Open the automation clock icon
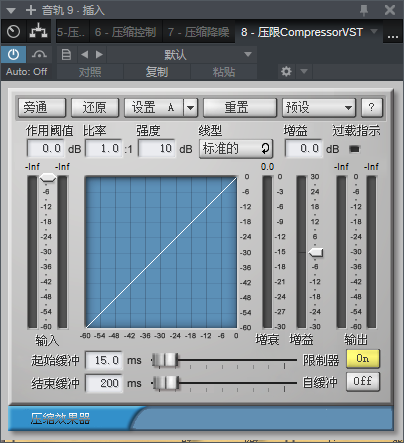 [13, 32]
